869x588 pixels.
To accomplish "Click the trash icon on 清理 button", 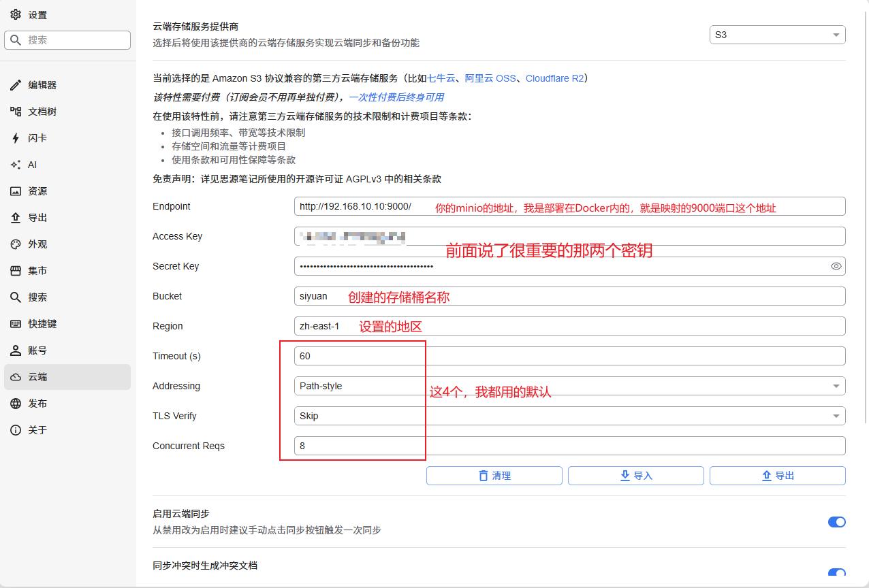I will tap(484, 476).
